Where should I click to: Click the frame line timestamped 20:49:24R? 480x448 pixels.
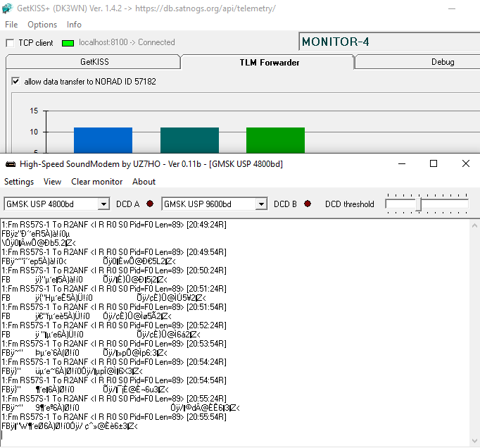pyautogui.click(x=114, y=225)
